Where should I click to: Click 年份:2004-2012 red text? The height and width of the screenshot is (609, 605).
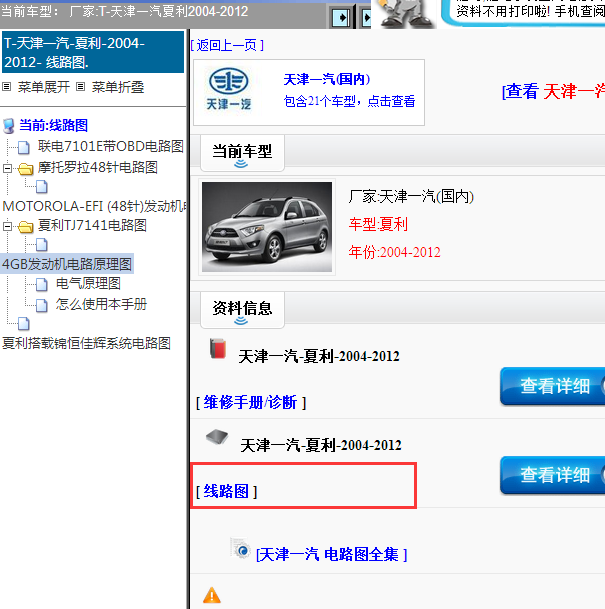pyautogui.click(x=395, y=252)
